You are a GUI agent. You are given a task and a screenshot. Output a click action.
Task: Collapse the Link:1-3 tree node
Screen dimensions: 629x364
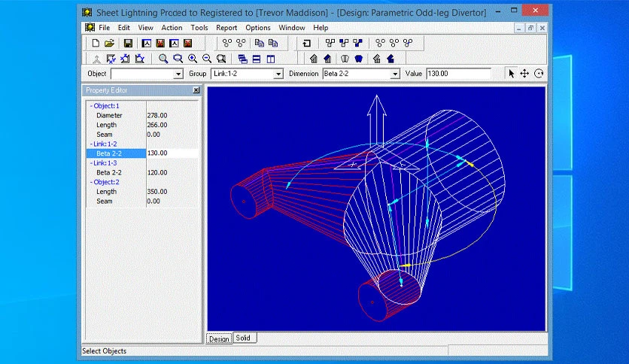91,163
